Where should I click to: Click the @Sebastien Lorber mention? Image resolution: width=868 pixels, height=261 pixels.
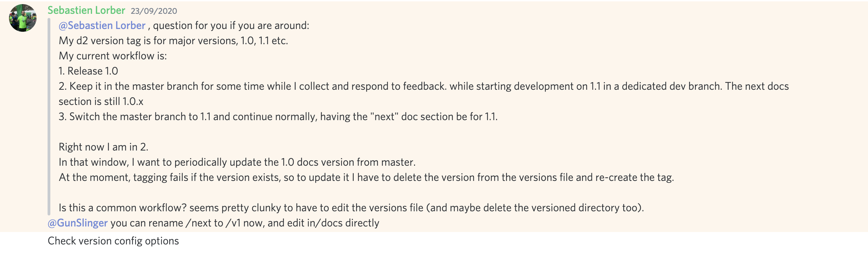pos(101,25)
